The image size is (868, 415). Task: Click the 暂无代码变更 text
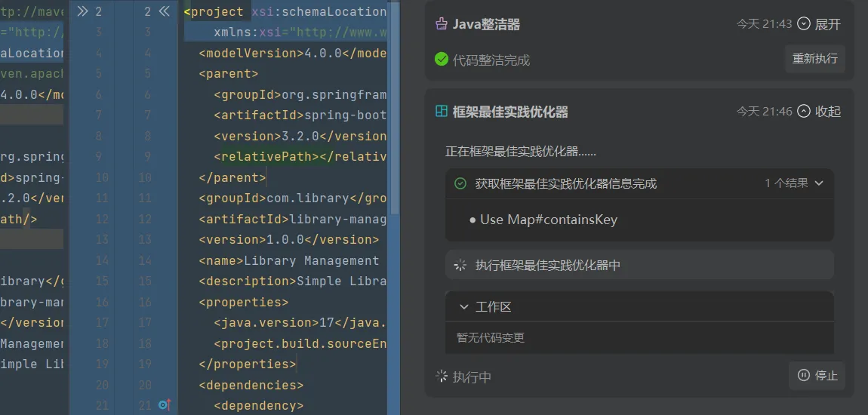(x=491, y=337)
